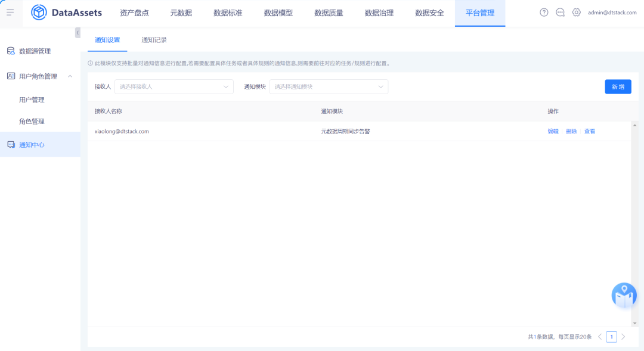Click 编辑 for xiaolong@dtstack.com
This screenshot has width=644, height=351.
pos(553,131)
